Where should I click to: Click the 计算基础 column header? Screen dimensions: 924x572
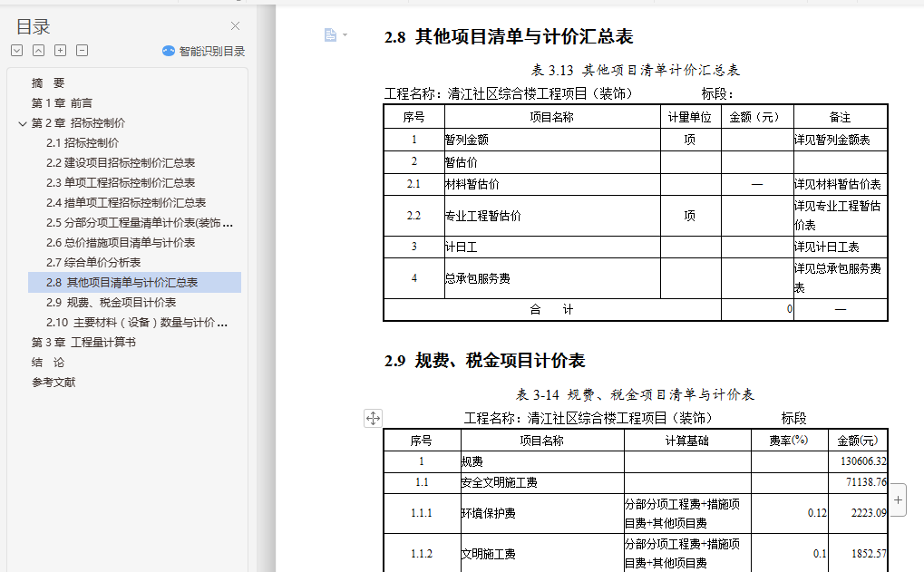687,441
